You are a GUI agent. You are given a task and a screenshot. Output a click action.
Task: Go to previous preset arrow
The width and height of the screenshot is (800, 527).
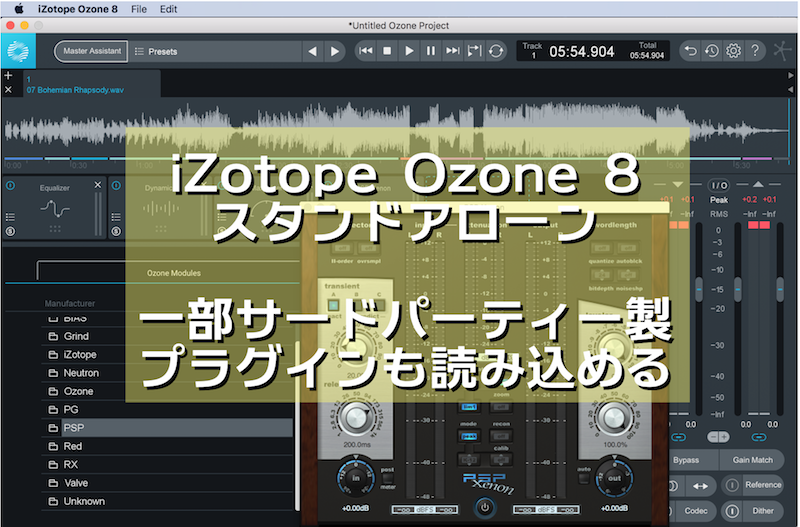(x=313, y=52)
